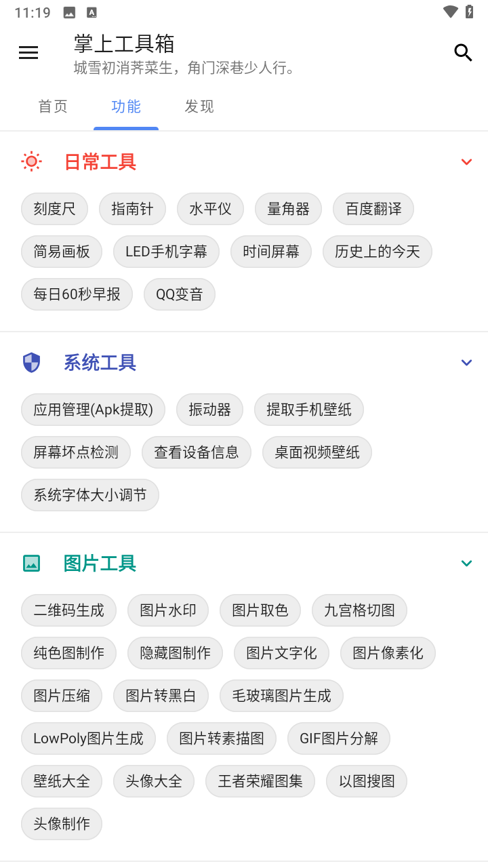Choose the 图片取色 color picker tool

tap(260, 610)
